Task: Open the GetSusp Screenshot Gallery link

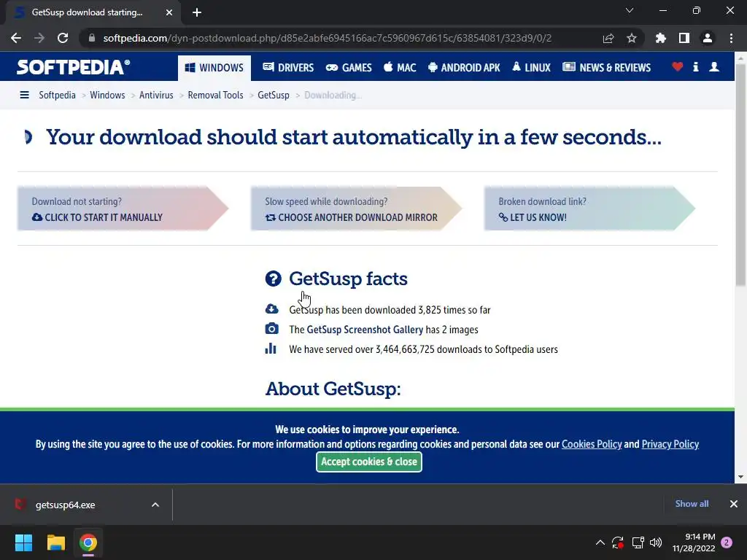Action: [365, 330]
